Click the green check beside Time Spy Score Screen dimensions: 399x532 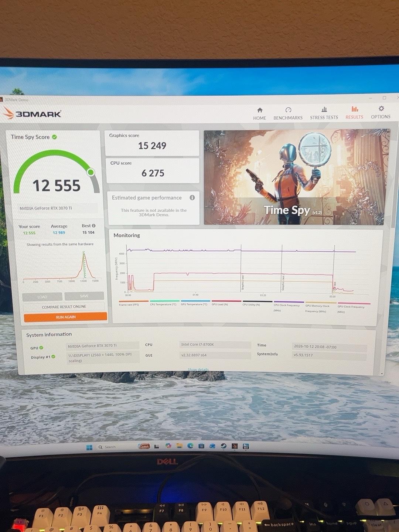(54, 137)
